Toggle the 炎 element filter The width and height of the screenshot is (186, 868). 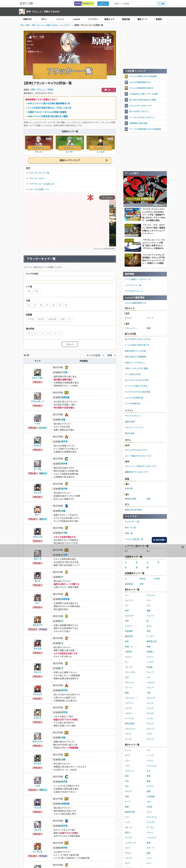coord(29,305)
